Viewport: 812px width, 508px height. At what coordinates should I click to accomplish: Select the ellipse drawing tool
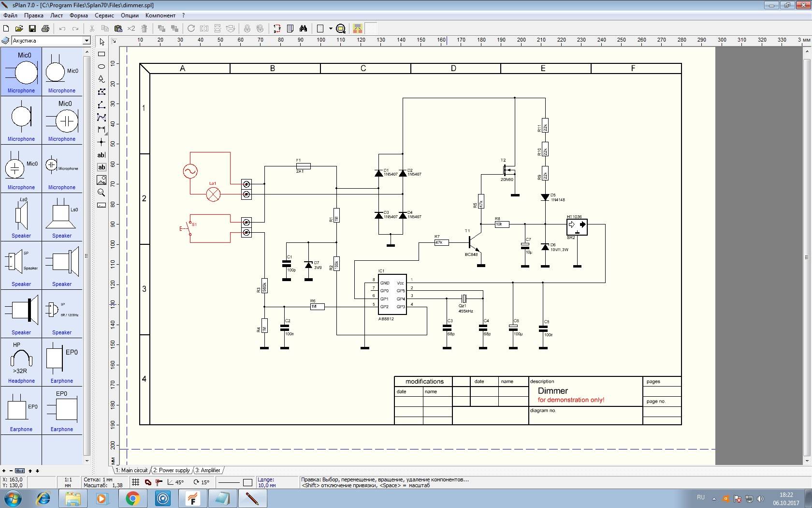(101, 66)
